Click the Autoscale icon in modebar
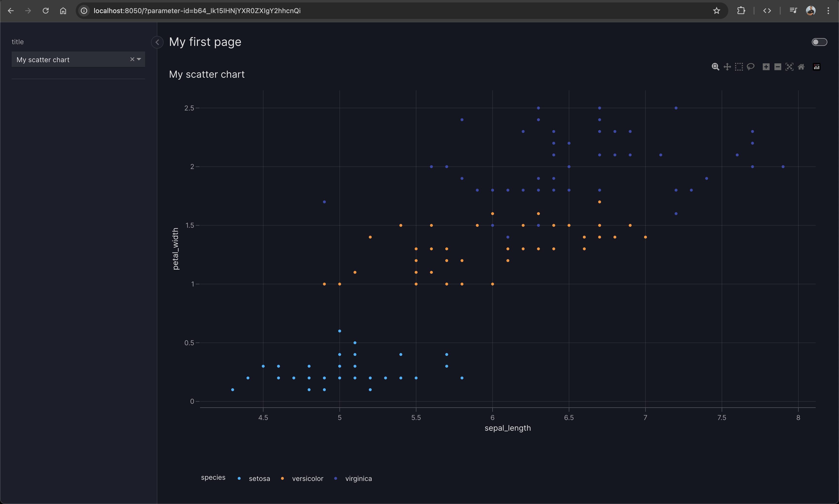Viewport: 839px width, 504px height. point(789,67)
